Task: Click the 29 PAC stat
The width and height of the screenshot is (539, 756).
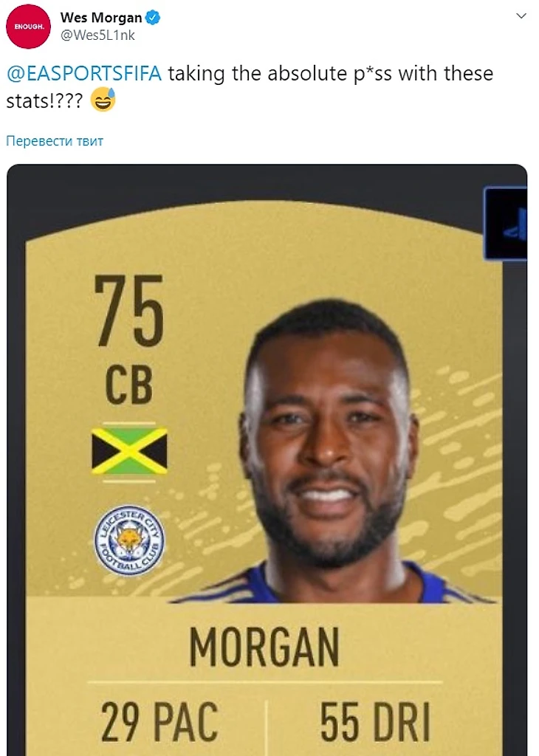Action: point(159,721)
